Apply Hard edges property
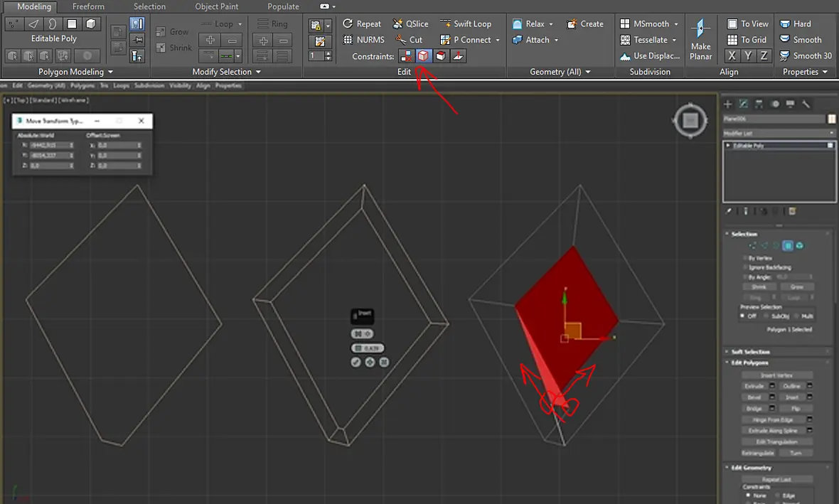839x504 pixels. coord(796,23)
